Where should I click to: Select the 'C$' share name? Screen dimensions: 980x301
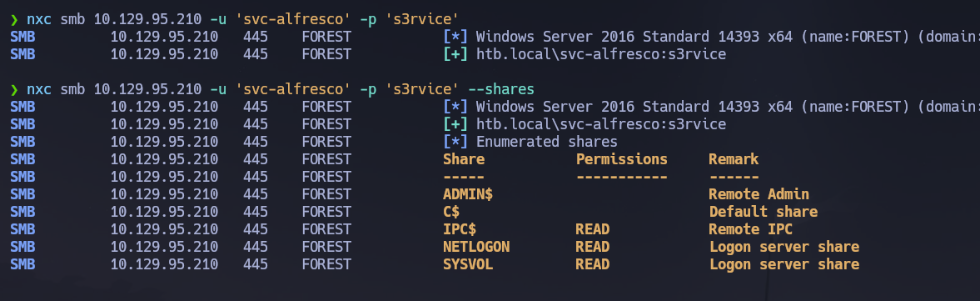pos(451,212)
